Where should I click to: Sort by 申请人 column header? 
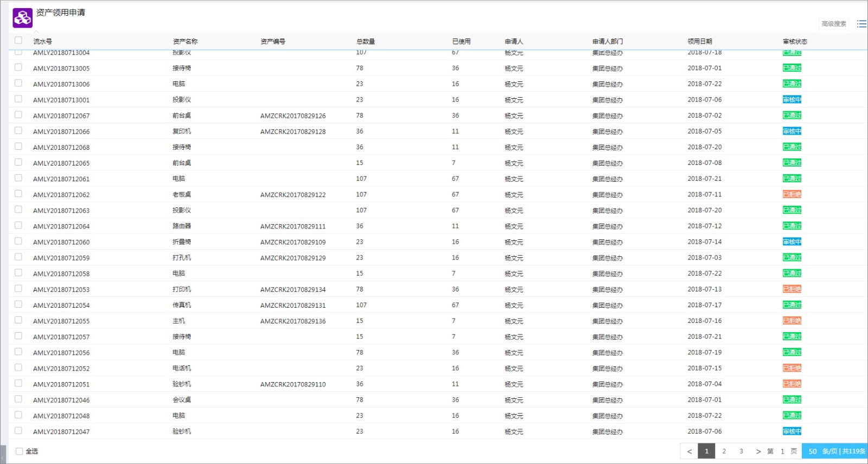tap(514, 41)
